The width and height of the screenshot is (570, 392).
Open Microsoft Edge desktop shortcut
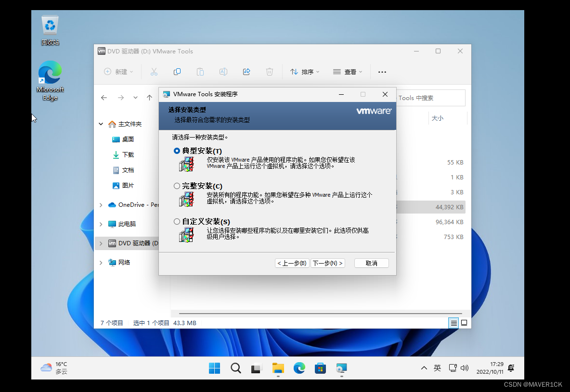pyautogui.click(x=50, y=81)
